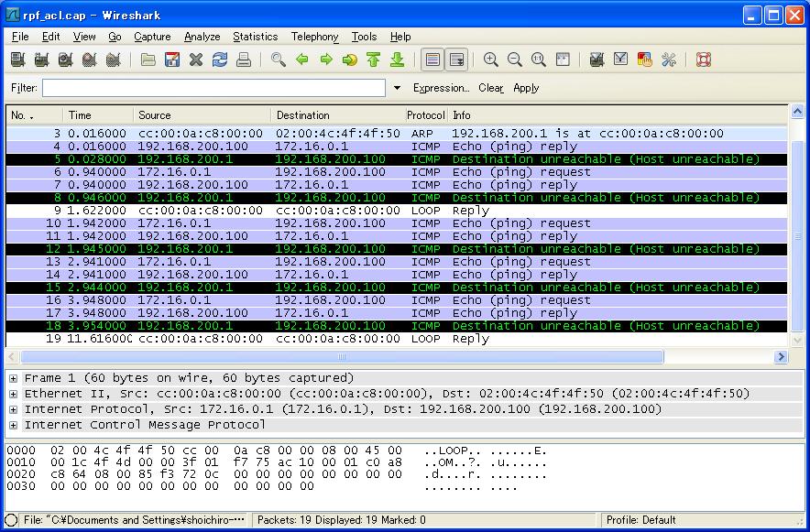
Task: Jump to last packet icon
Action: coord(398,60)
